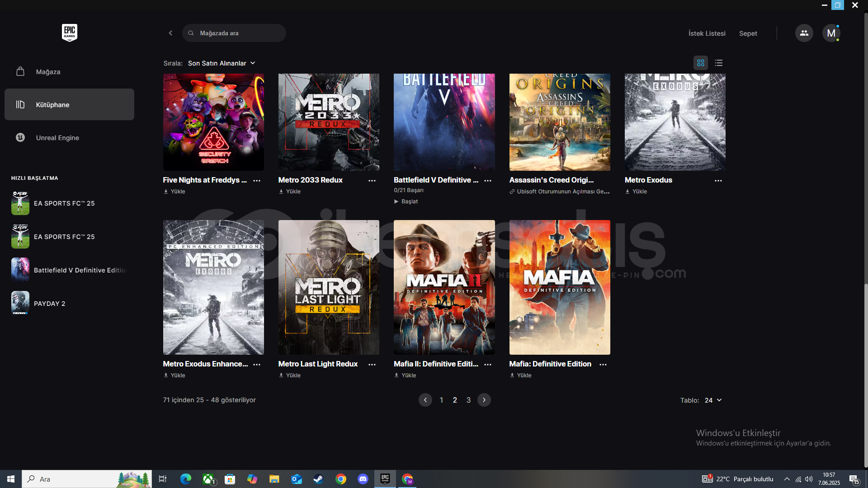Install Five Nights at Freddys via Yükle

point(175,192)
